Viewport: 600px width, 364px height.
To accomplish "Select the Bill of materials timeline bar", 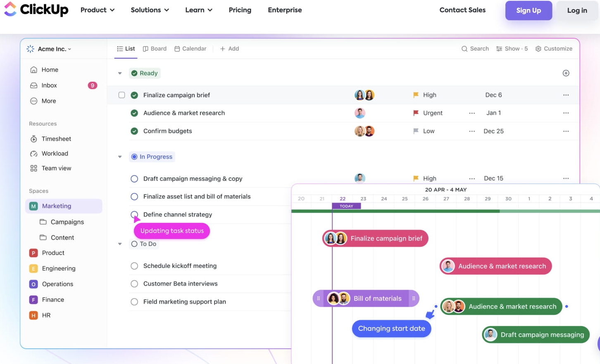I will pyautogui.click(x=366, y=298).
